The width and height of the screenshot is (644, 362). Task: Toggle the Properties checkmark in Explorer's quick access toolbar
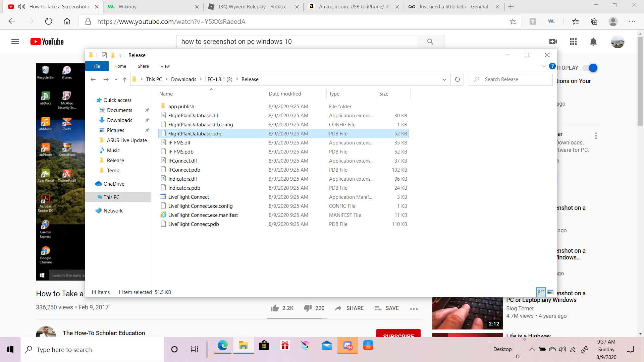tap(104, 55)
